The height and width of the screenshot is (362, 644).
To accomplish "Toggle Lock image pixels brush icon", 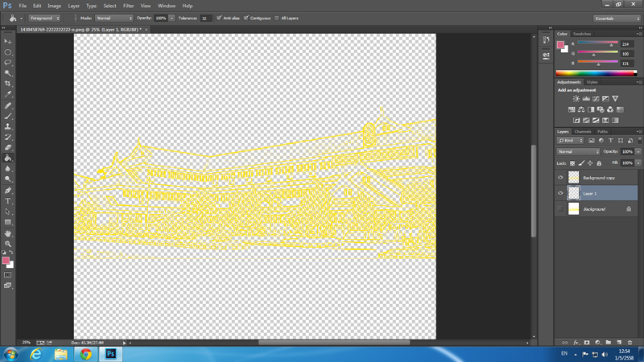I will pos(581,163).
